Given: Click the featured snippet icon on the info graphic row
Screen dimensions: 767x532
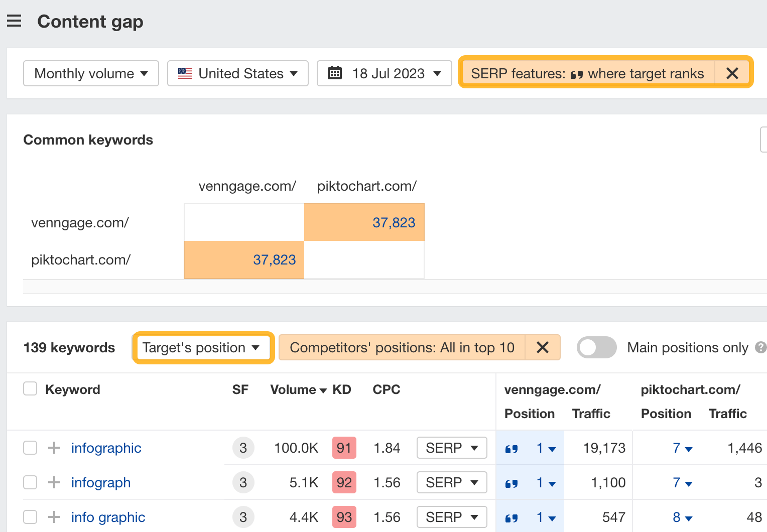Looking at the screenshot, I should 512,517.
